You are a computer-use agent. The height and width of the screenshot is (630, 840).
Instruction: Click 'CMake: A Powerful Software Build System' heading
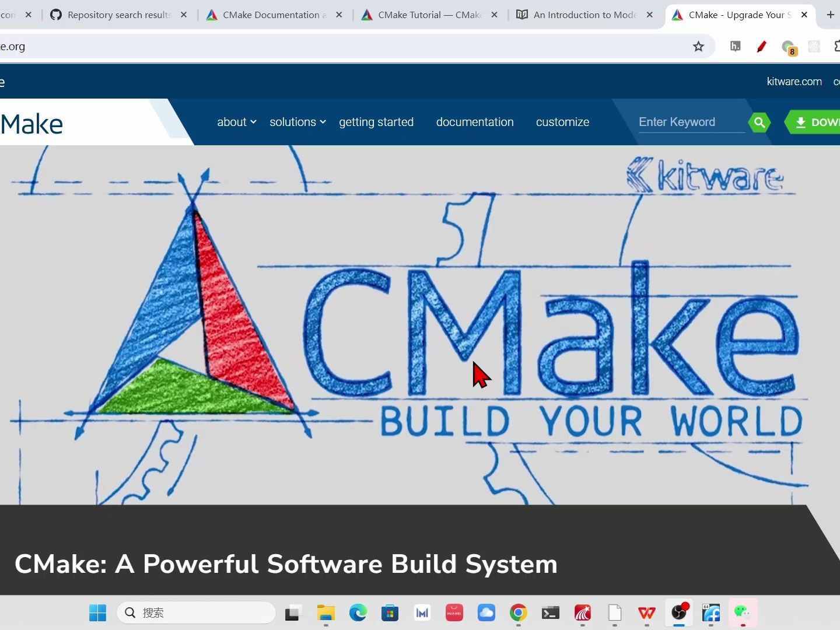[286, 564]
